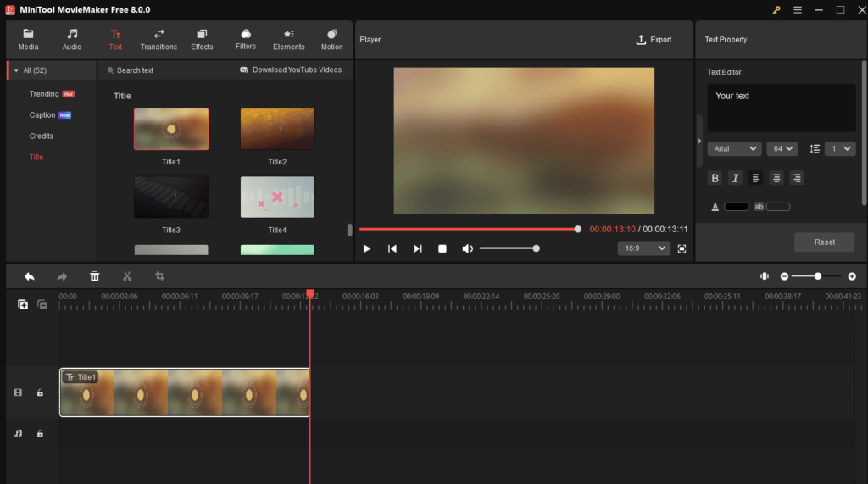Stop the playback
Screen dimensions: 868x484
(x=442, y=248)
